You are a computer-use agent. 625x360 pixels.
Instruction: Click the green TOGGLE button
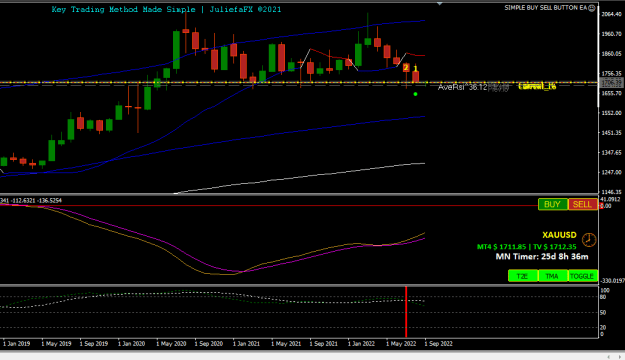coord(582,276)
